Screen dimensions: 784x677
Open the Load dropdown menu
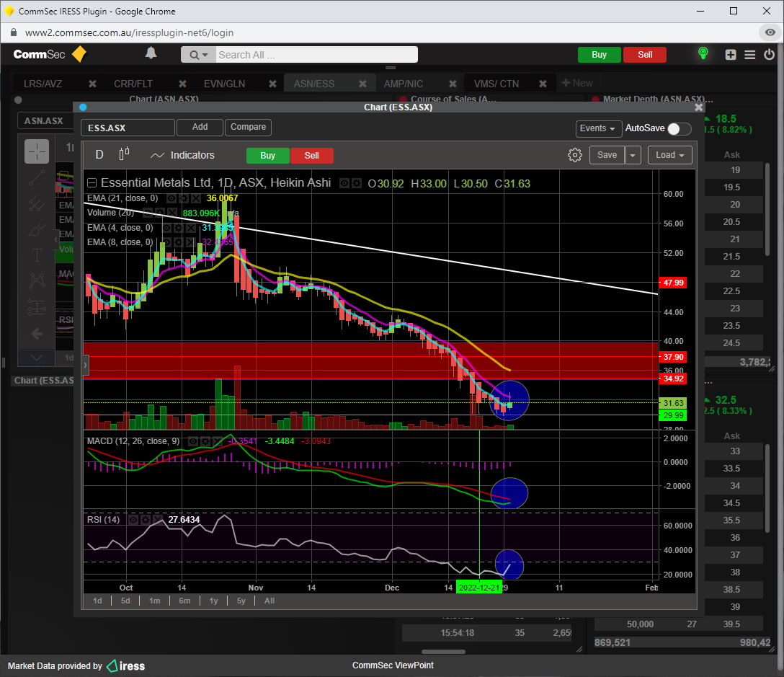click(x=669, y=155)
